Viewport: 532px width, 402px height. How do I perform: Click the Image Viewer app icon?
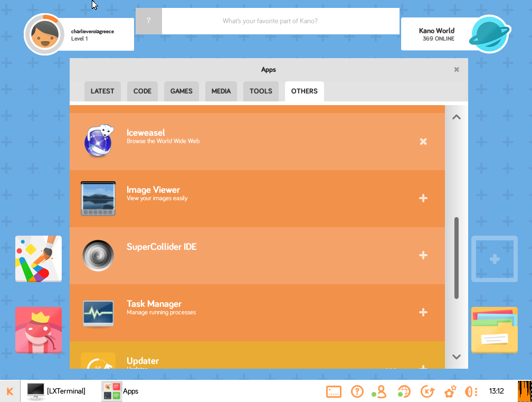click(98, 198)
